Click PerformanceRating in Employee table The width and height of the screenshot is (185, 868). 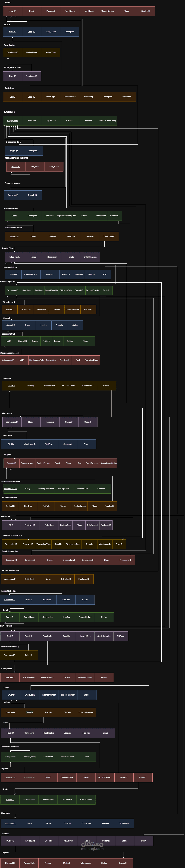(108, 121)
